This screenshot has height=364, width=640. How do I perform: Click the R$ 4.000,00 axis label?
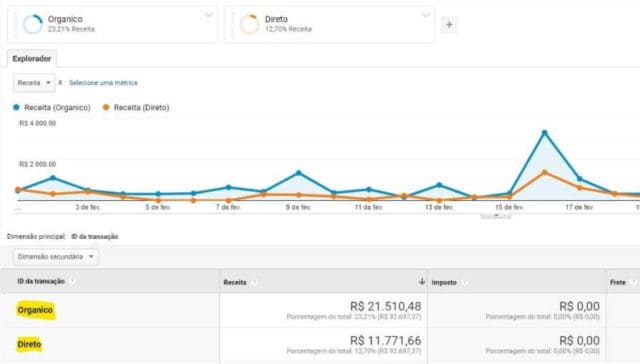[x=38, y=123]
